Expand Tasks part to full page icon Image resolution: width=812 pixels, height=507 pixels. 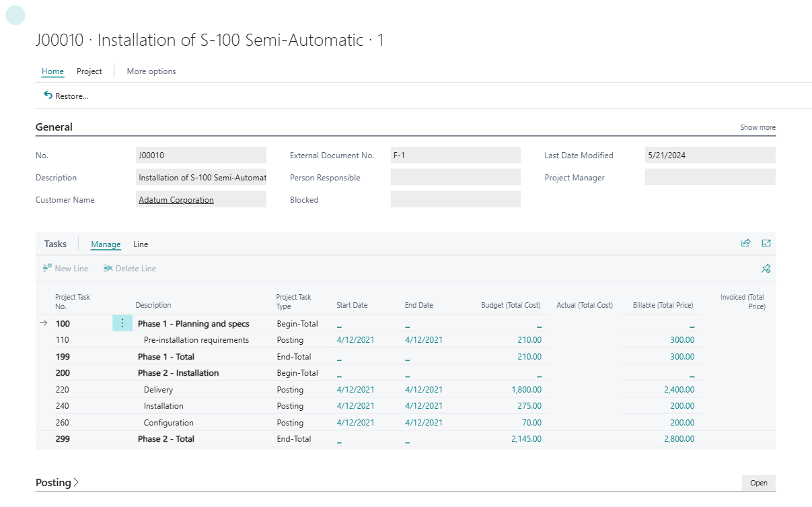point(766,243)
